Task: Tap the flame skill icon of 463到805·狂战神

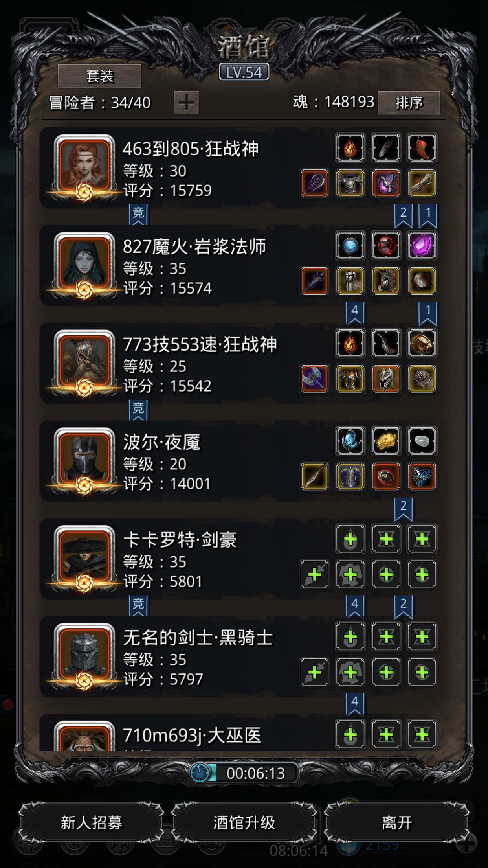Action: [x=350, y=148]
